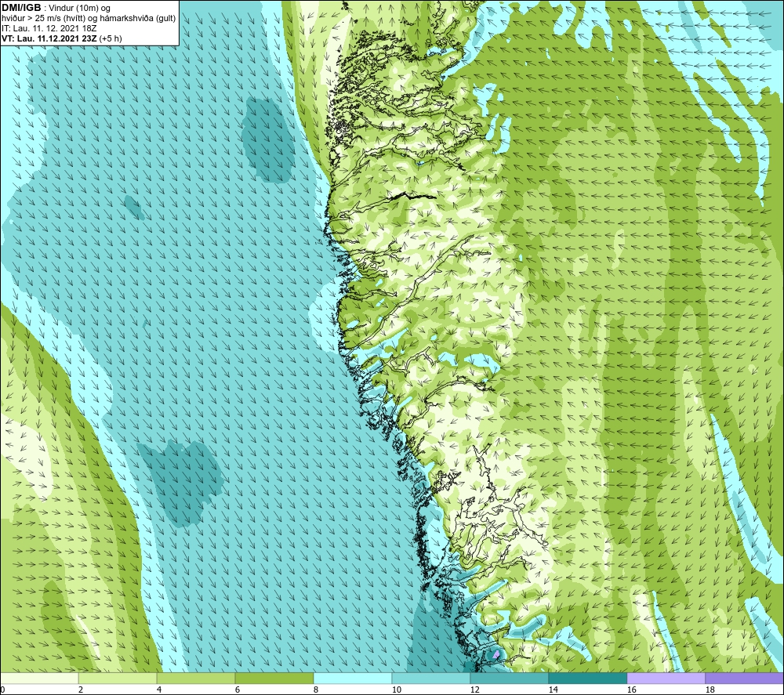Click the small purple high-wind spot on the map

[x=496, y=653]
